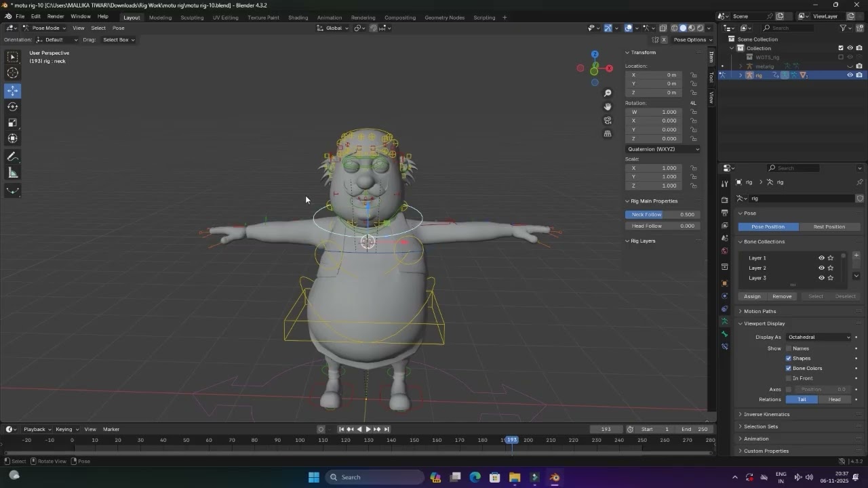The width and height of the screenshot is (868, 488).
Task: Play the animation in timeline
Action: [368, 429]
